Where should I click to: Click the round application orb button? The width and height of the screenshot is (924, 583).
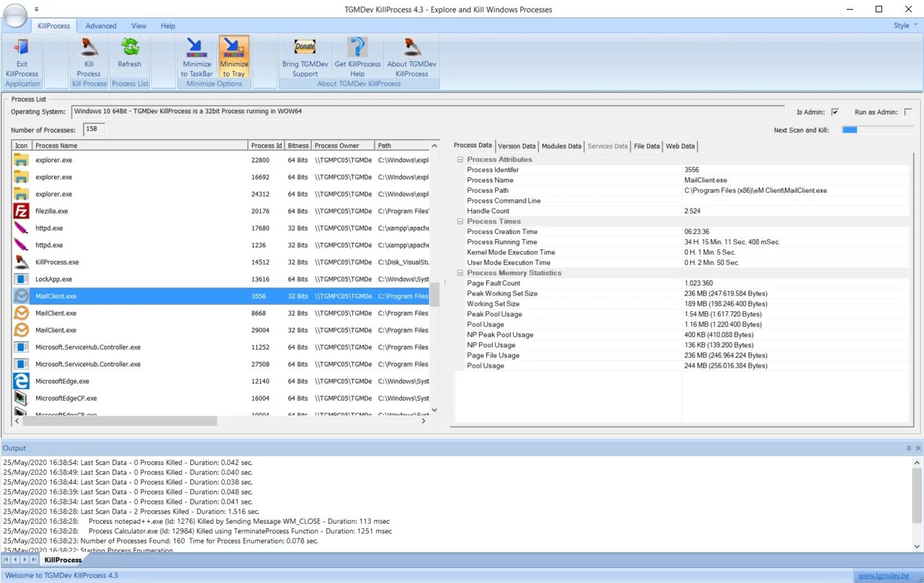coord(14,14)
